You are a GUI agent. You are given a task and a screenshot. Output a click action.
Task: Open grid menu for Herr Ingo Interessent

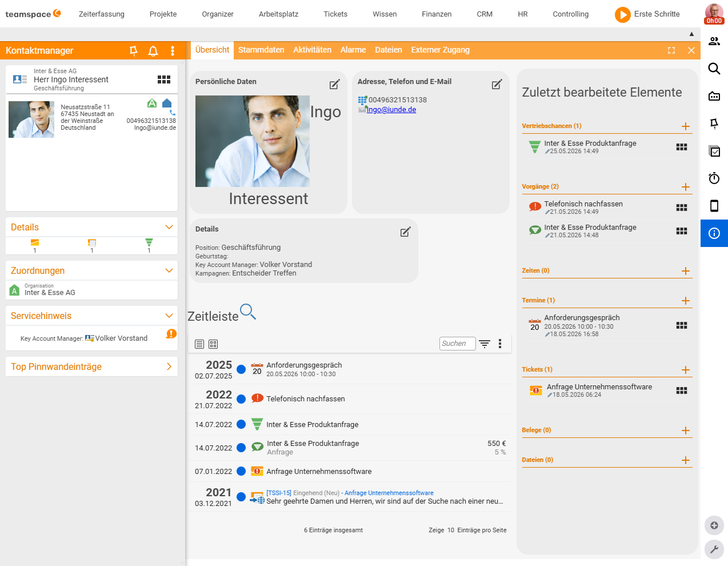[x=164, y=79]
